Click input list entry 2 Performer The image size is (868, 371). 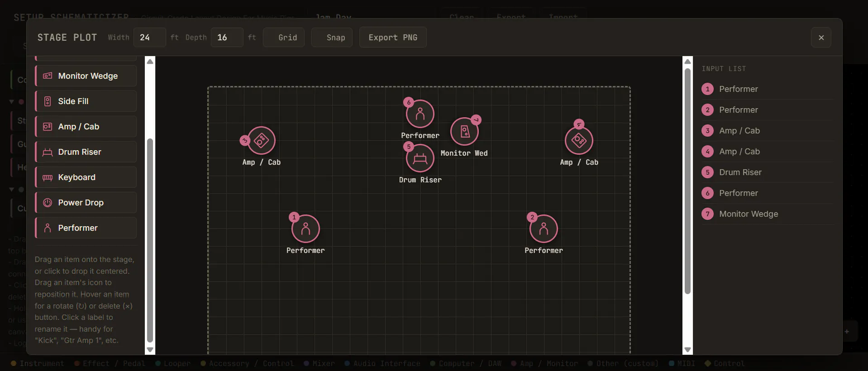(x=767, y=110)
